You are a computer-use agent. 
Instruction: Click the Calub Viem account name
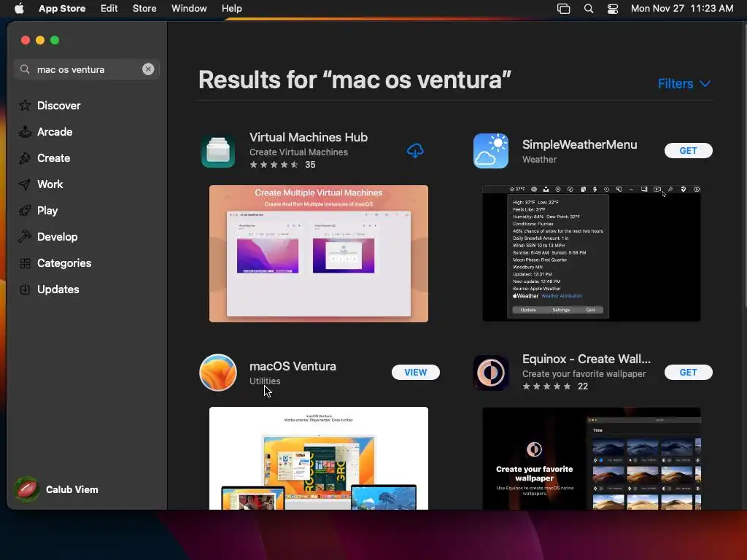coord(72,489)
